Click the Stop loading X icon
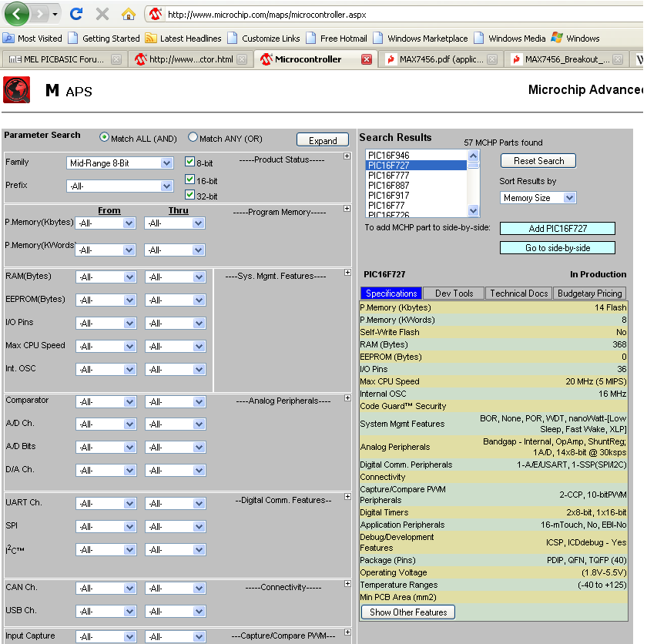Screen dimensions: 647x644 tap(102, 14)
